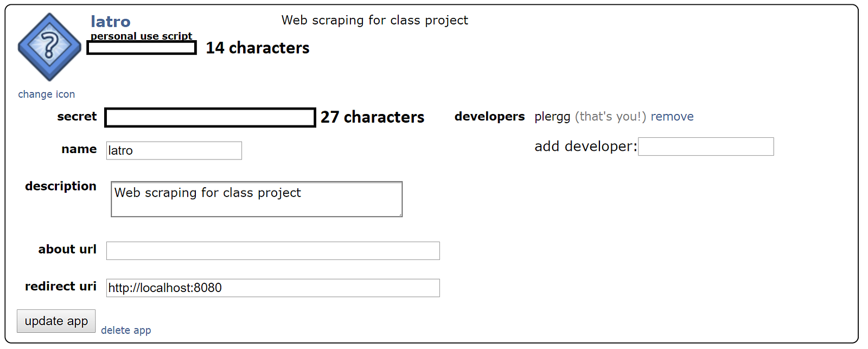
Task: Click the description resize handle corner
Action: click(x=400, y=214)
